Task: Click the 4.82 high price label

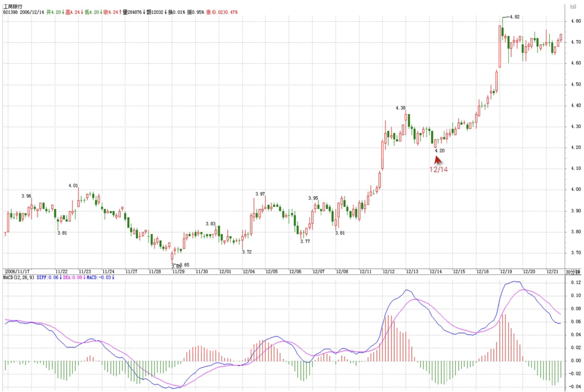Action: (514, 17)
